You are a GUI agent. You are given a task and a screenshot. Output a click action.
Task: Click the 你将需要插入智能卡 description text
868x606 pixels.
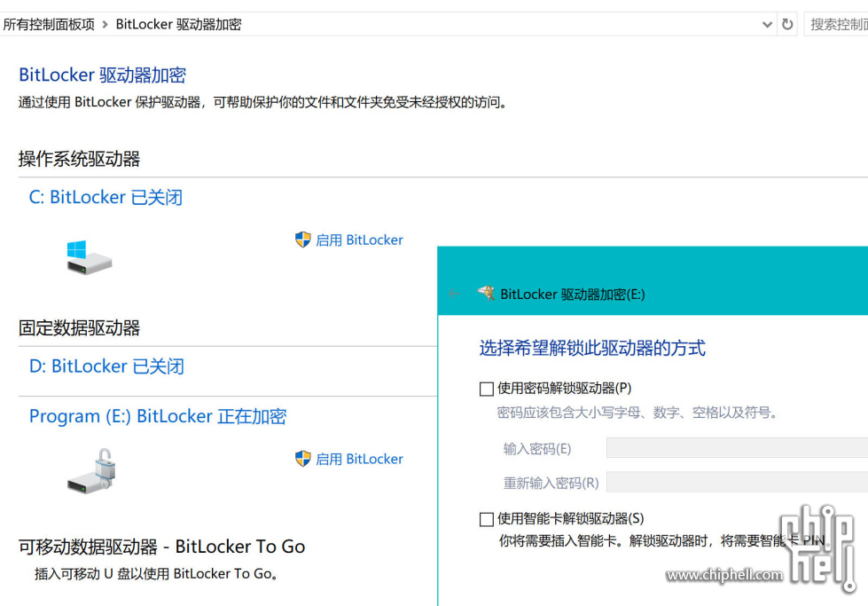(x=664, y=540)
